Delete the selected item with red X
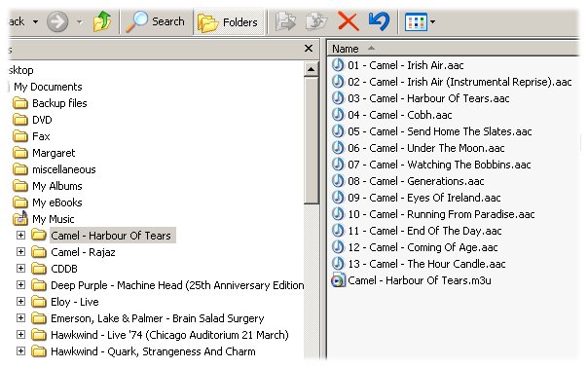Image resolution: width=588 pixels, height=368 pixels. pyautogui.click(x=348, y=21)
